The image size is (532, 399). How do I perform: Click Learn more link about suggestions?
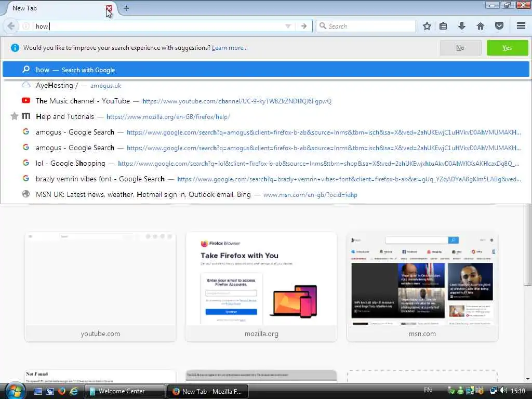230,48
